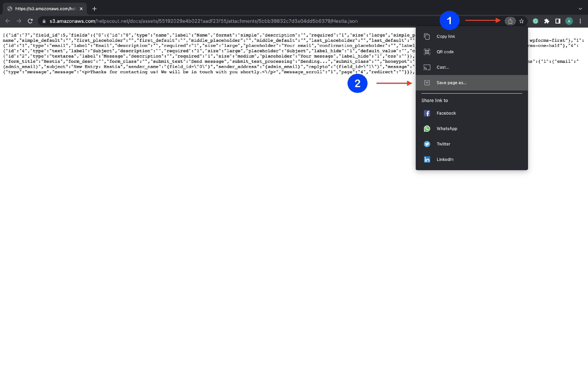Select the s3.amazonaws.com tab
The width and height of the screenshot is (588, 368).
pos(45,9)
